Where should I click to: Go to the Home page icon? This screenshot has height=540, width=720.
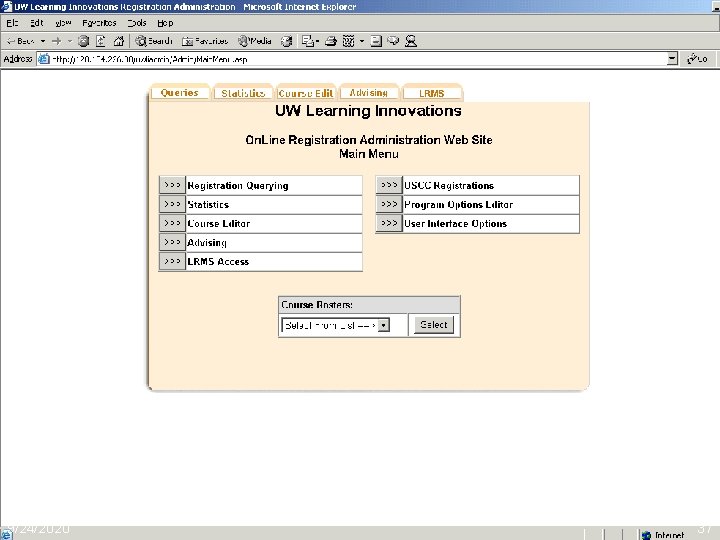[118, 41]
